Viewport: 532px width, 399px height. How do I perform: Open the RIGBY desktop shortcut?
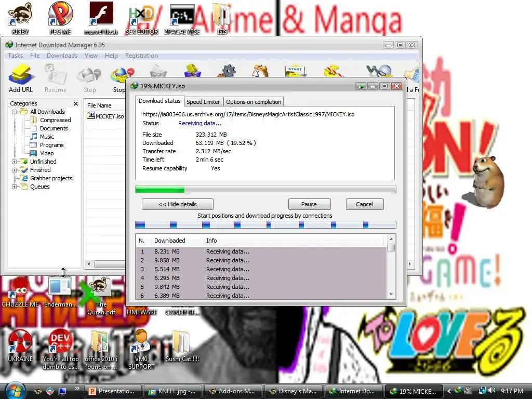tap(20, 18)
